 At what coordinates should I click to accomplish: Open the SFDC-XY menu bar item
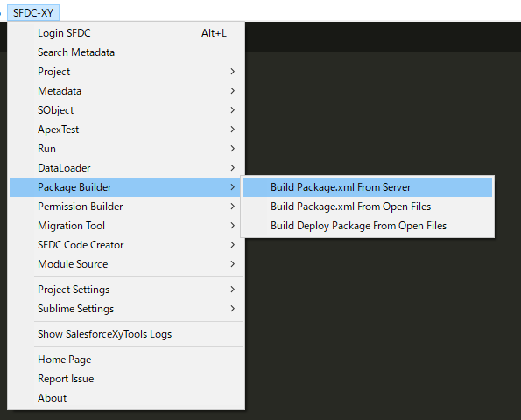click(33, 13)
